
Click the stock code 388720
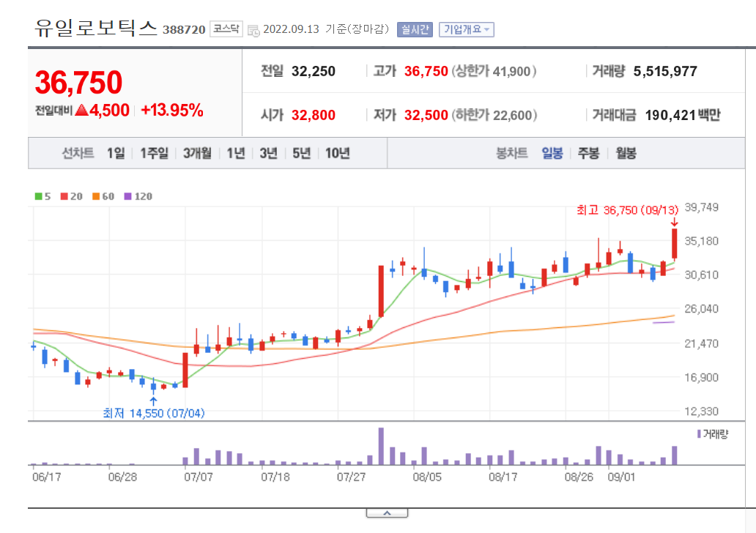184,30
